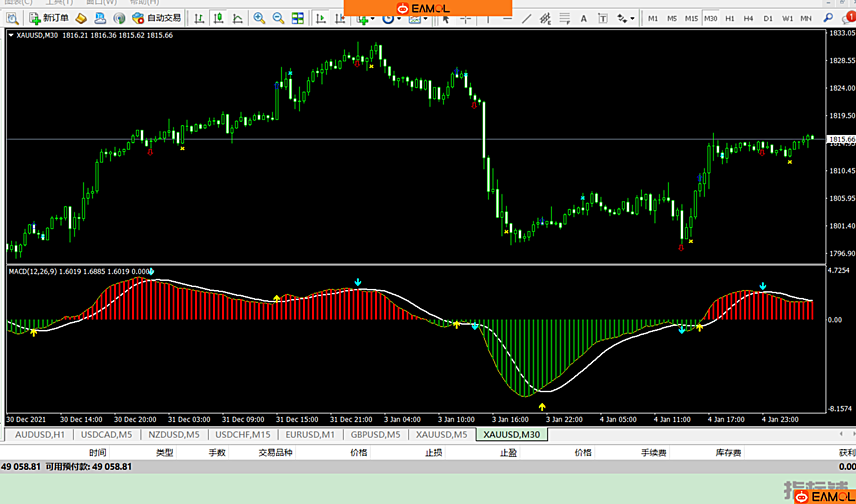Click the 时间 column header
Screen dimensions: 856x504
point(97,452)
